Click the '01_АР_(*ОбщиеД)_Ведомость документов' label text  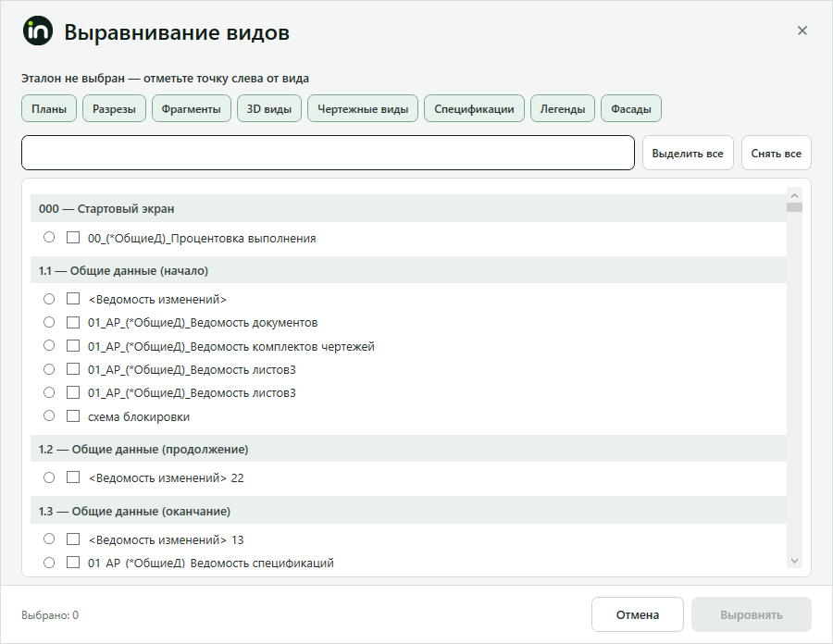click(x=203, y=323)
